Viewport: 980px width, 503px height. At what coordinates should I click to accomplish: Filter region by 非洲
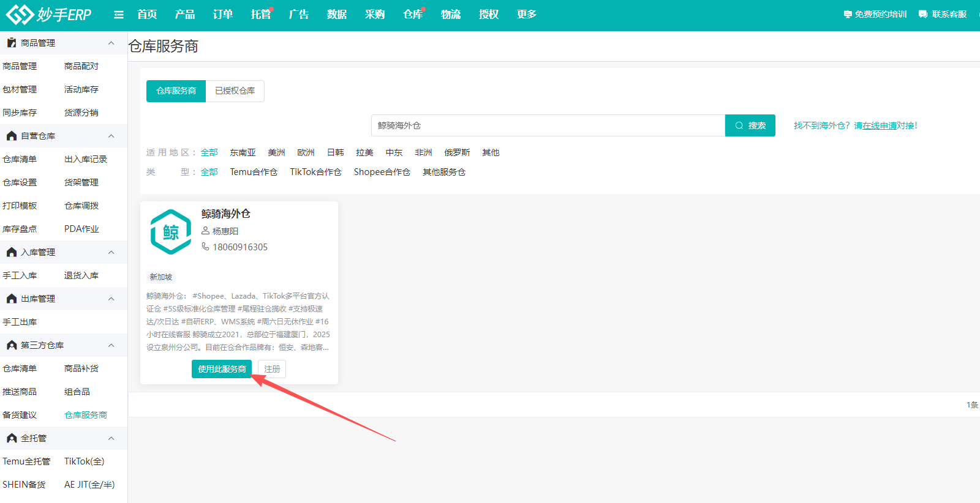[423, 152]
